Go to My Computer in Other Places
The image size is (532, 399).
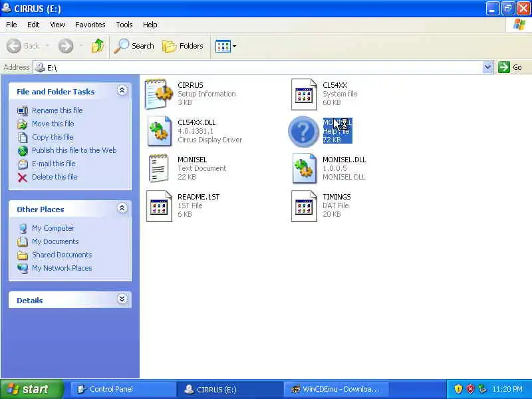[x=53, y=228]
